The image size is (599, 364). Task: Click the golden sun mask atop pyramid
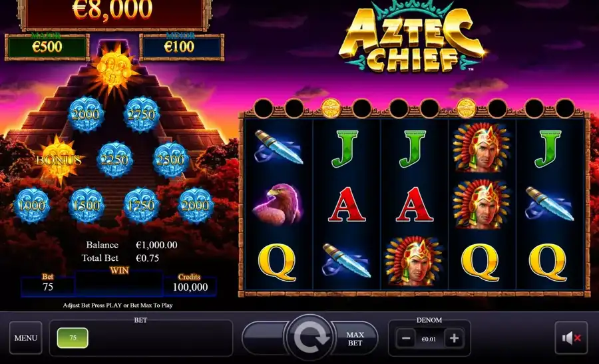[114, 69]
